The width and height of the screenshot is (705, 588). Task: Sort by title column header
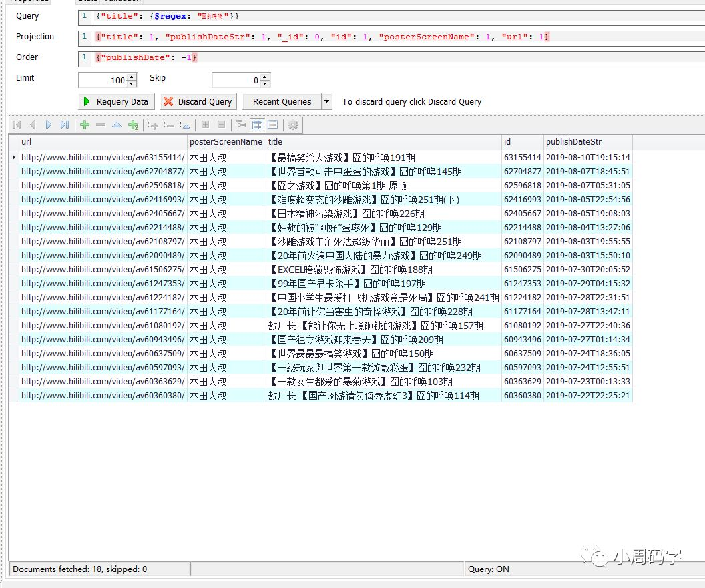383,142
